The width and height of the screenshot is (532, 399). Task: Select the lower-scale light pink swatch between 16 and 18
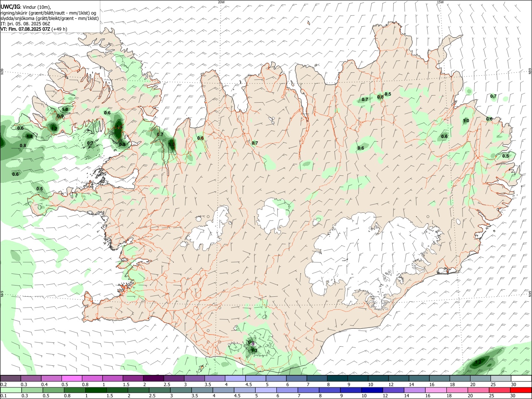(x=436, y=390)
